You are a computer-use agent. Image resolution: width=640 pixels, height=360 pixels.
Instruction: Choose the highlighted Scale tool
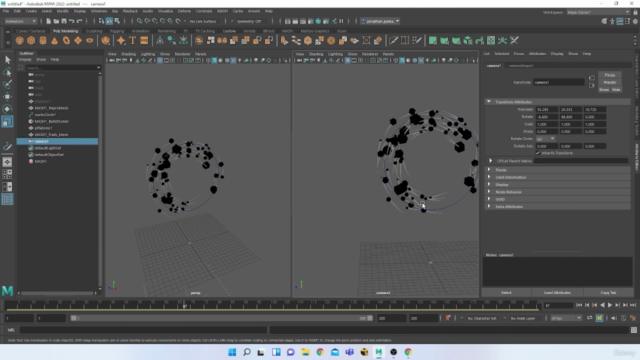(x=7, y=121)
